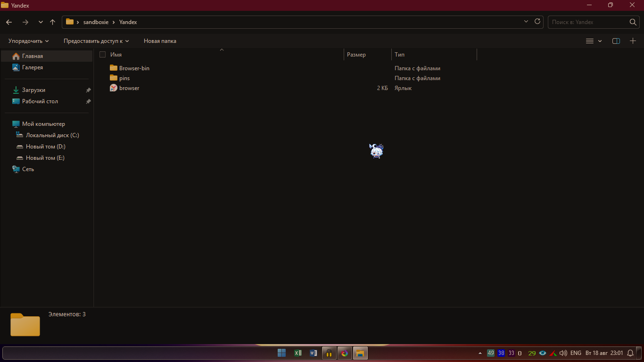Go back using the left arrow

coord(9,22)
